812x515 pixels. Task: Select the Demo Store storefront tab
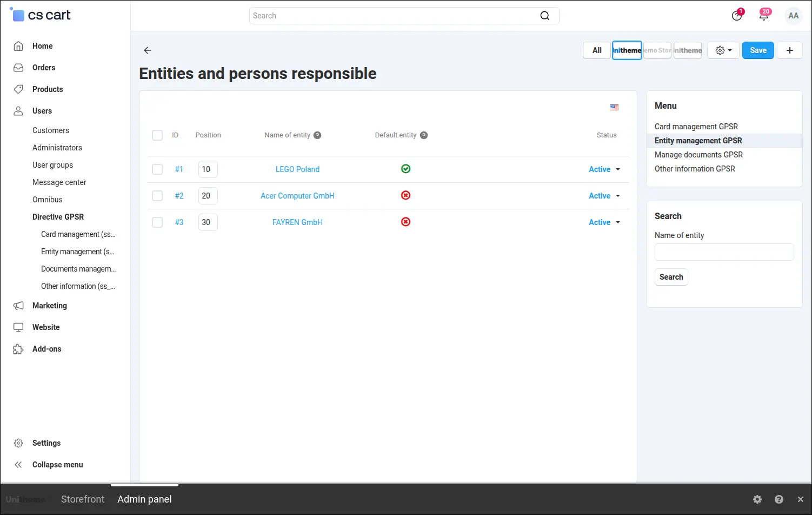657,50
